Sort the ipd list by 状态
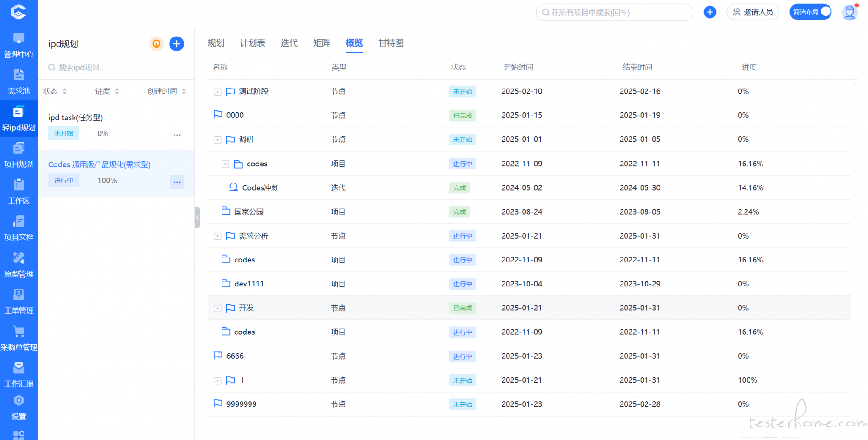The image size is (868, 440). tap(55, 91)
